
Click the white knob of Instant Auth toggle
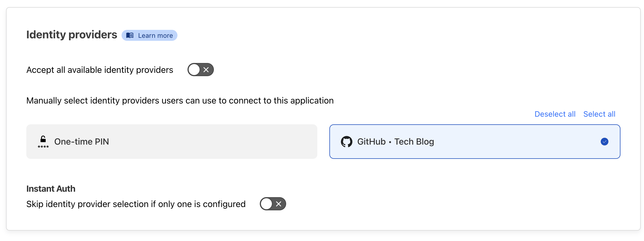266,204
